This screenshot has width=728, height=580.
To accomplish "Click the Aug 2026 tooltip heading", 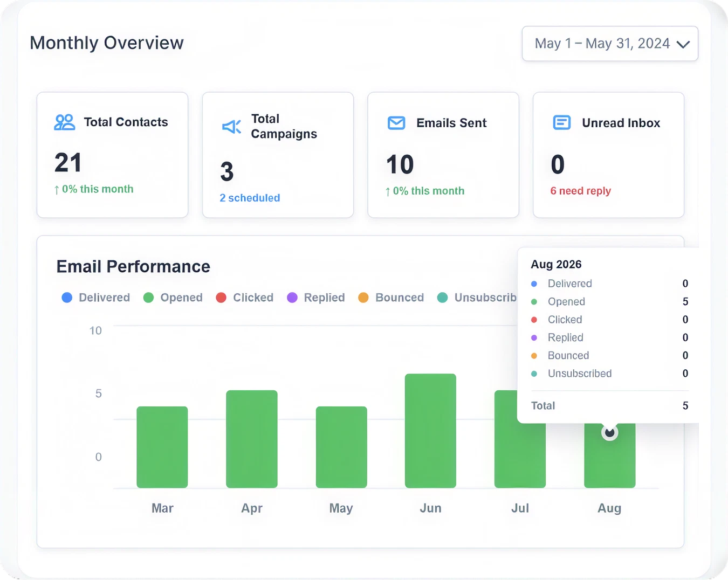I will (x=556, y=264).
